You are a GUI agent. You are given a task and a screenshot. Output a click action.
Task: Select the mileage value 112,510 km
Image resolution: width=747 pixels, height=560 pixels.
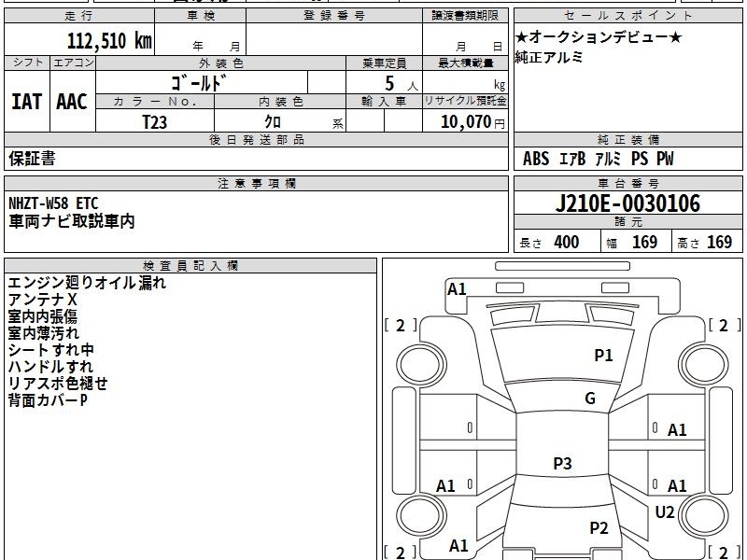point(109,41)
